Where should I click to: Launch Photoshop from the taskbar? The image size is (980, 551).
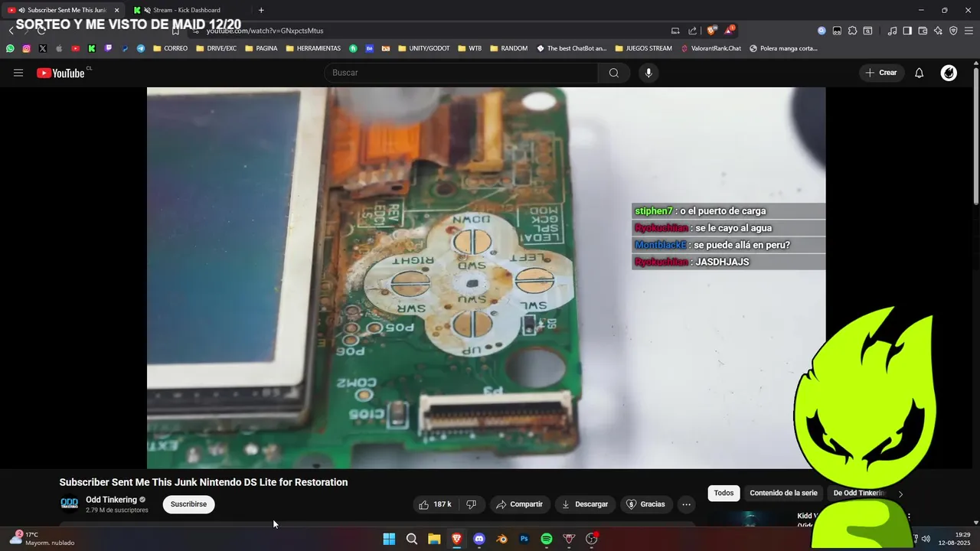coord(524,539)
